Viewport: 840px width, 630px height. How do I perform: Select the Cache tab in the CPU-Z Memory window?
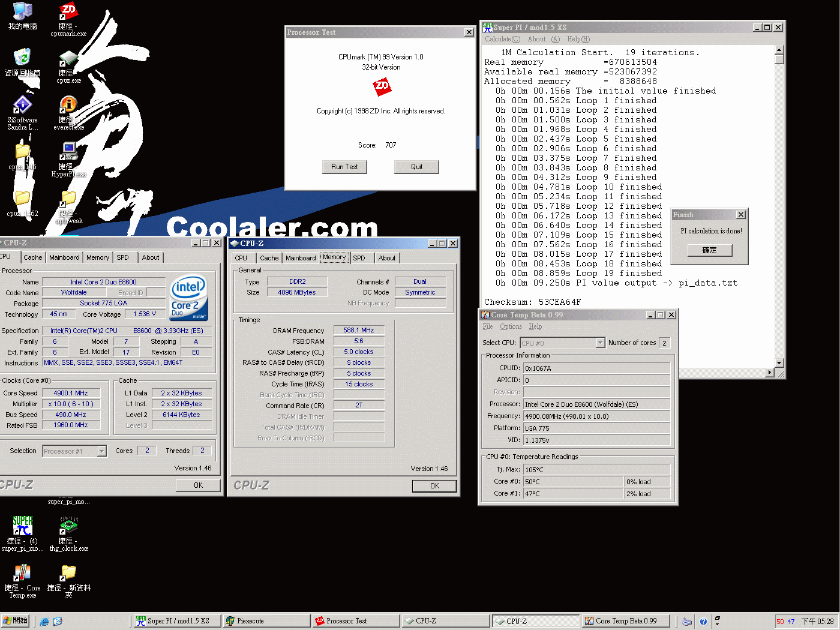pos(269,258)
